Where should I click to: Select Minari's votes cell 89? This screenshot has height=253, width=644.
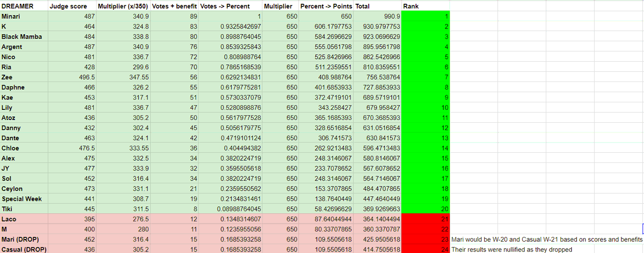coord(175,17)
